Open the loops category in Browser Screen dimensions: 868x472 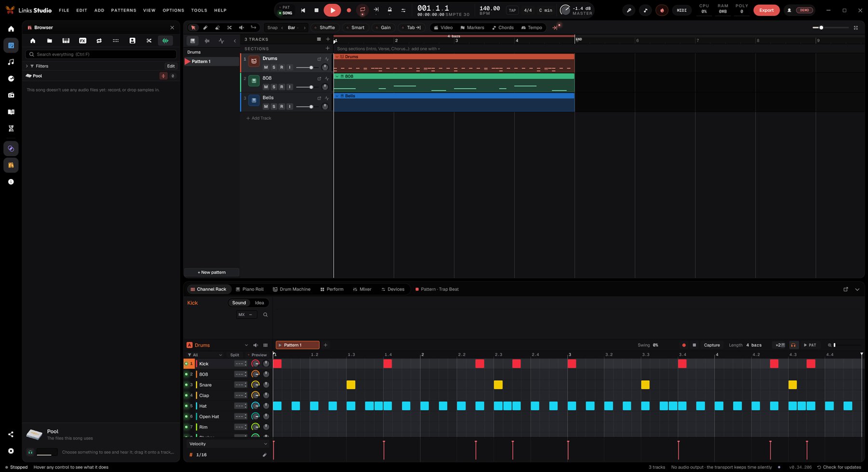(x=99, y=41)
